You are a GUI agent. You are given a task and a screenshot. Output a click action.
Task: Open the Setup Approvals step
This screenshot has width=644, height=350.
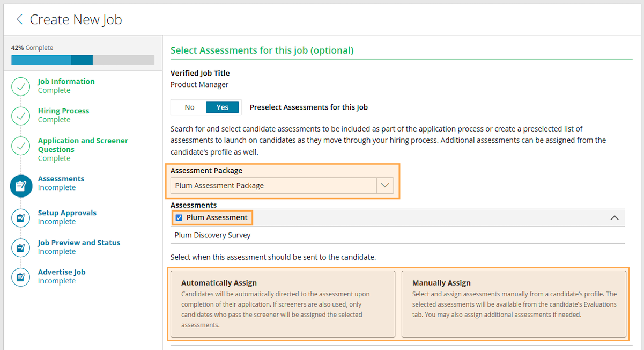click(x=67, y=213)
